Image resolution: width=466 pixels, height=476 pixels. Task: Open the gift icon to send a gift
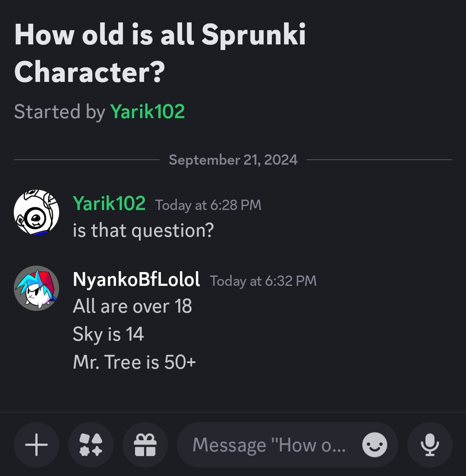coord(145,445)
